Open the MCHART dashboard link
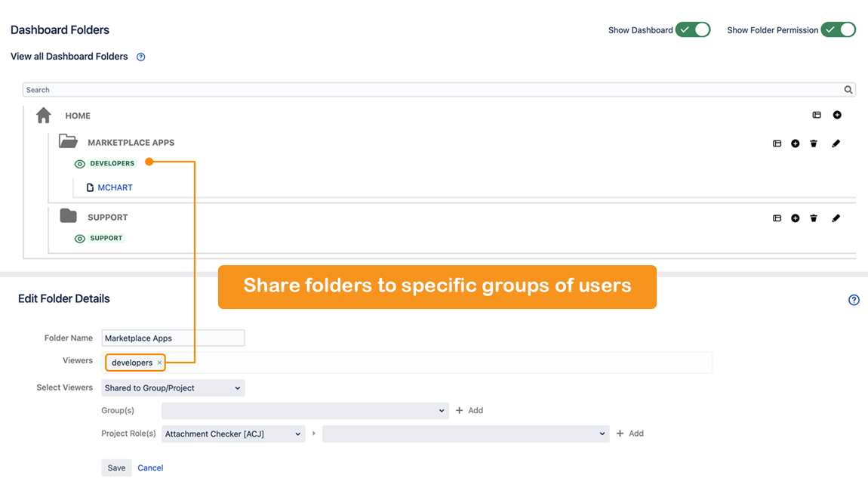The width and height of the screenshot is (868, 494). point(115,188)
